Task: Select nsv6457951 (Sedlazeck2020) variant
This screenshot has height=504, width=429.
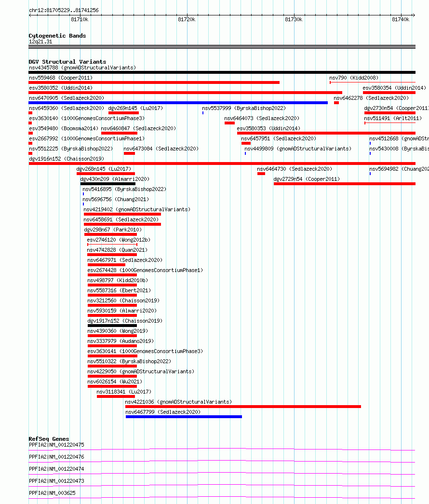Action: [x=246, y=143]
